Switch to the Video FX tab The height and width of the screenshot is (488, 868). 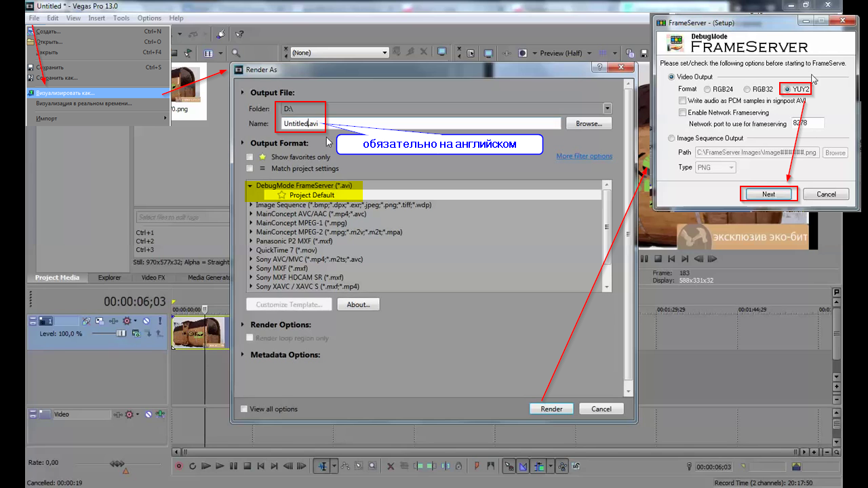click(153, 277)
